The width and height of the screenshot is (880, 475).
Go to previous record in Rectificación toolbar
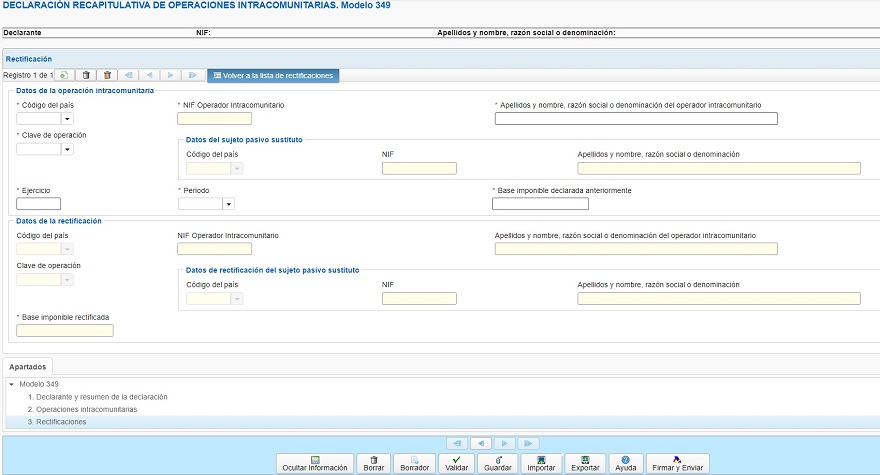tap(149, 75)
